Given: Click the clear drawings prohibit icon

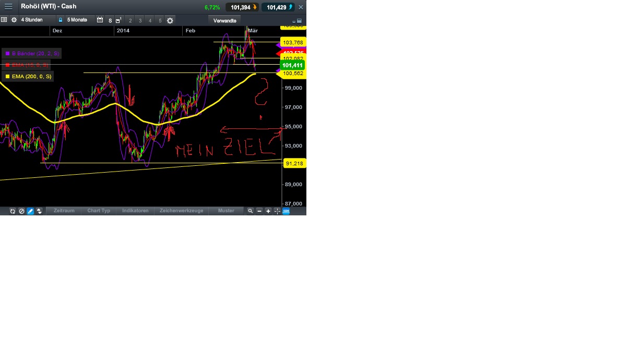Looking at the screenshot, I should point(21,211).
